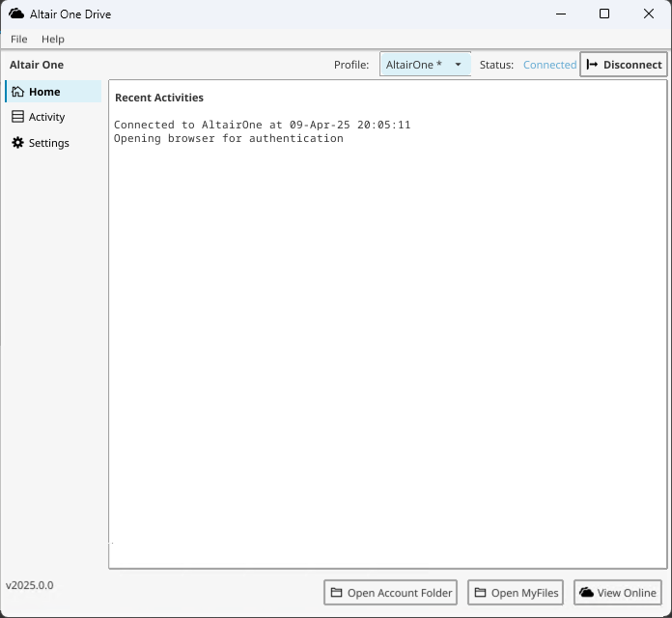Screen dimensions: 672x618
Task: Go to the Home section in sidebar
Action: 53,92
